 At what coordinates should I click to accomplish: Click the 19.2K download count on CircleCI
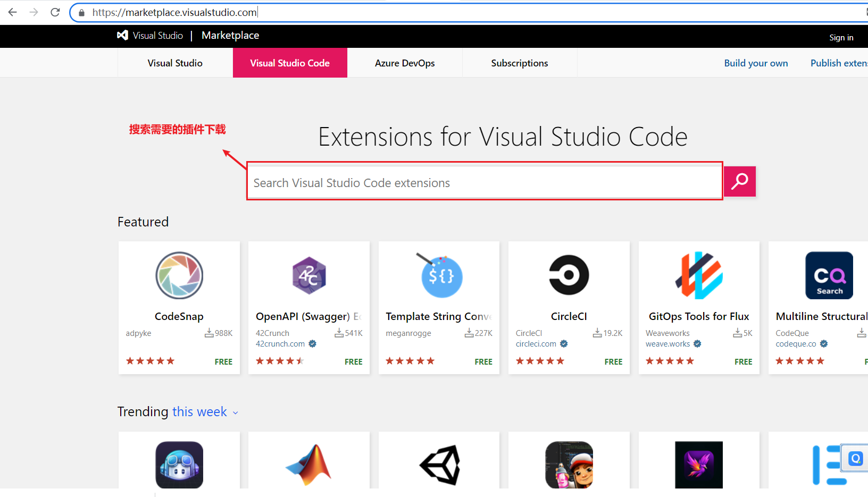point(608,333)
